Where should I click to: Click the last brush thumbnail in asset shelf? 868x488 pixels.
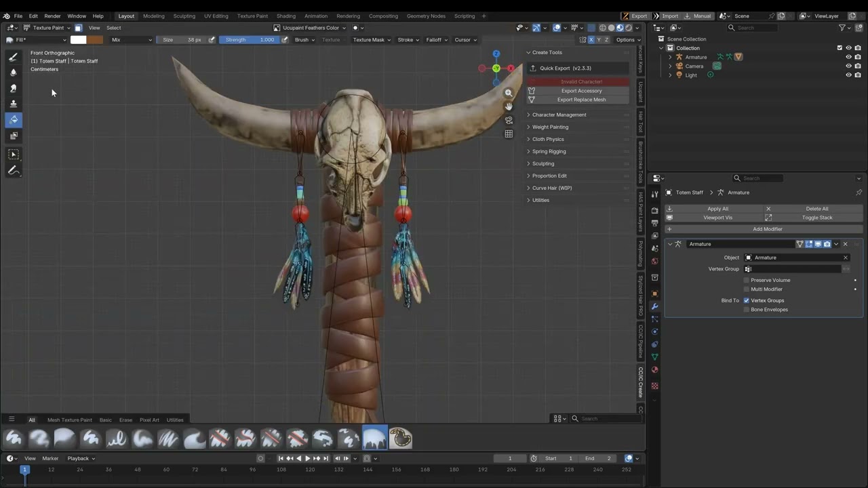pos(400,439)
